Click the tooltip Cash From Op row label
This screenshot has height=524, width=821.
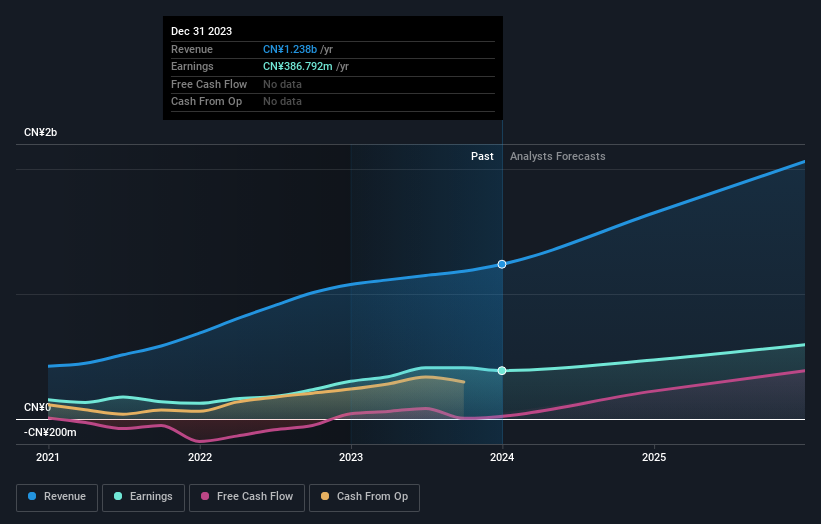(x=206, y=102)
